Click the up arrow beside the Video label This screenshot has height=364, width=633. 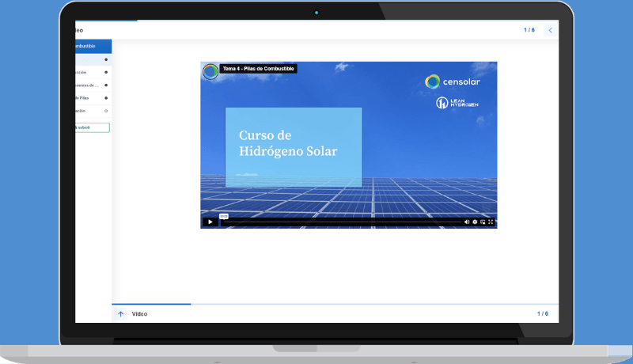(x=121, y=314)
